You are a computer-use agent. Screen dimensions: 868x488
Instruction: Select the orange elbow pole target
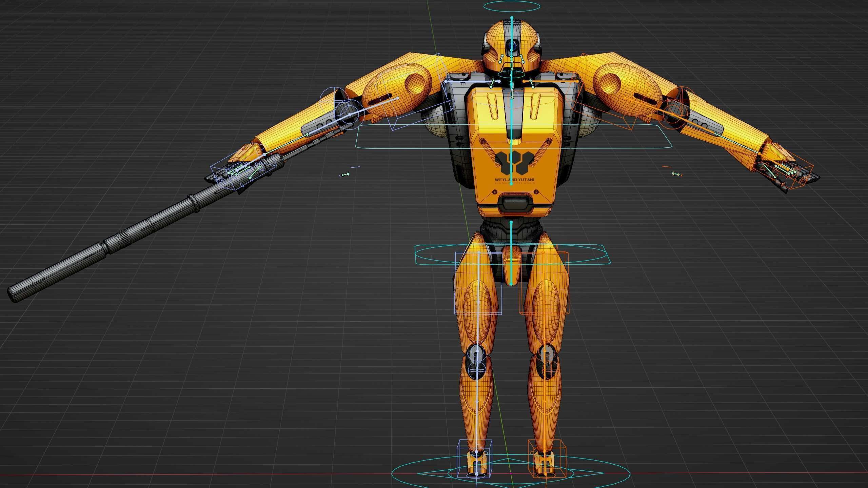point(676,174)
